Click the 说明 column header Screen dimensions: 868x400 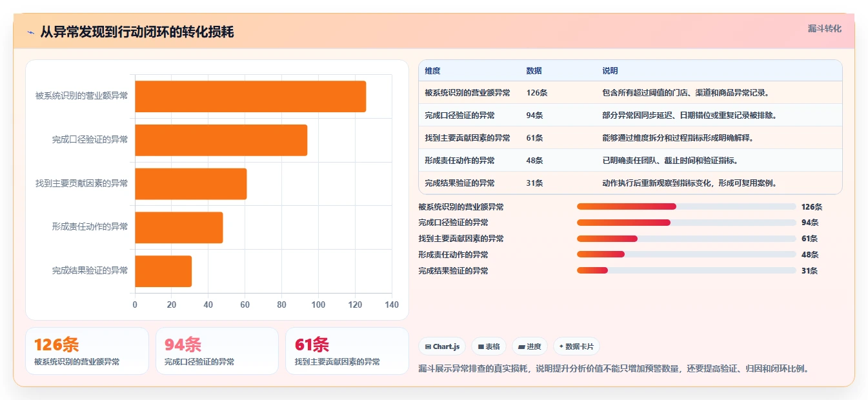tap(610, 71)
